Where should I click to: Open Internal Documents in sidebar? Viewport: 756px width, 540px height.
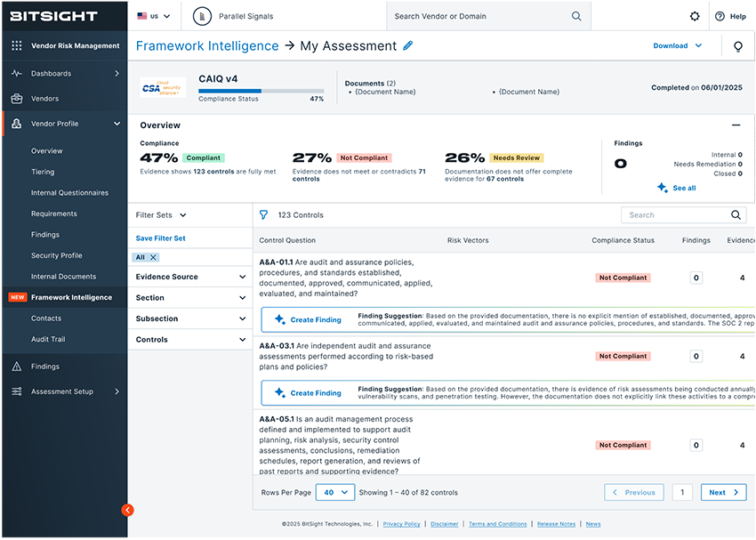(x=64, y=277)
